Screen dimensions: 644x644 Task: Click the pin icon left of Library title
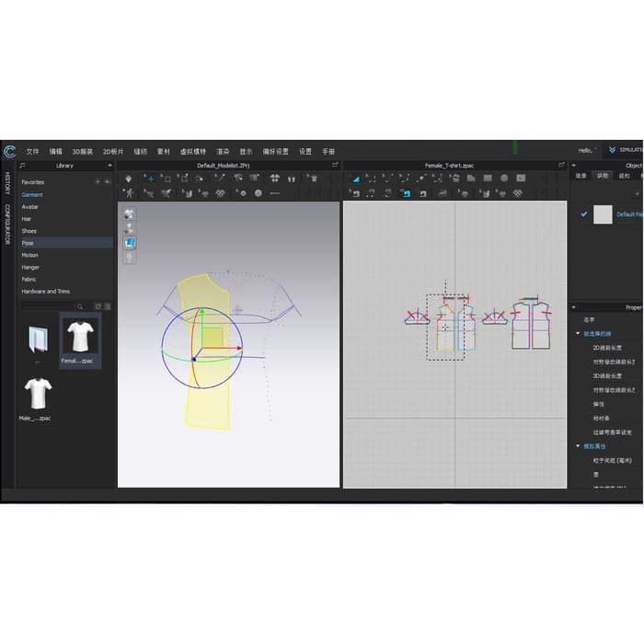pyautogui.click(x=22, y=166)
